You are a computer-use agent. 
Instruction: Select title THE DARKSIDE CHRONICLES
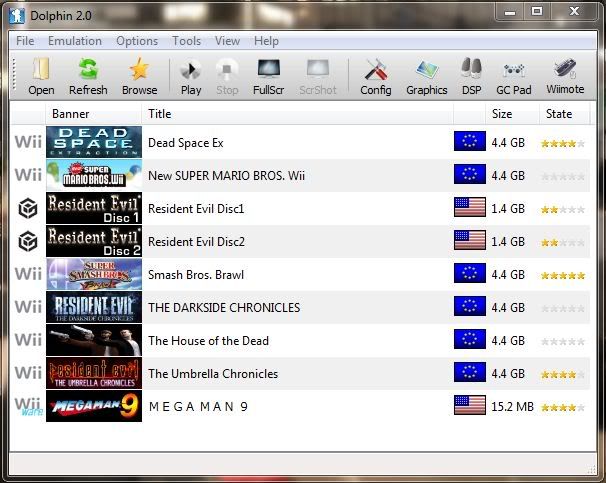coord(224,308)
